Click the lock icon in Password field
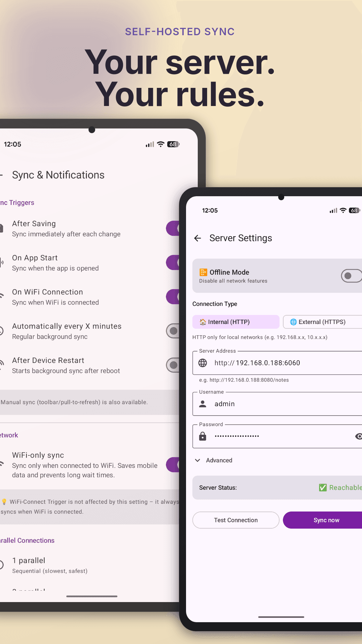Screen dimensions: 362x644 (x=203, y=436)
